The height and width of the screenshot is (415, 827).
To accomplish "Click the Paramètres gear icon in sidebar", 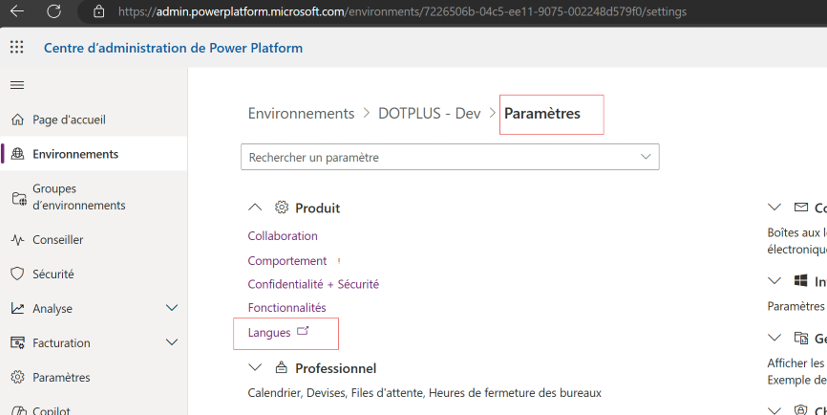I will [17, 378].
